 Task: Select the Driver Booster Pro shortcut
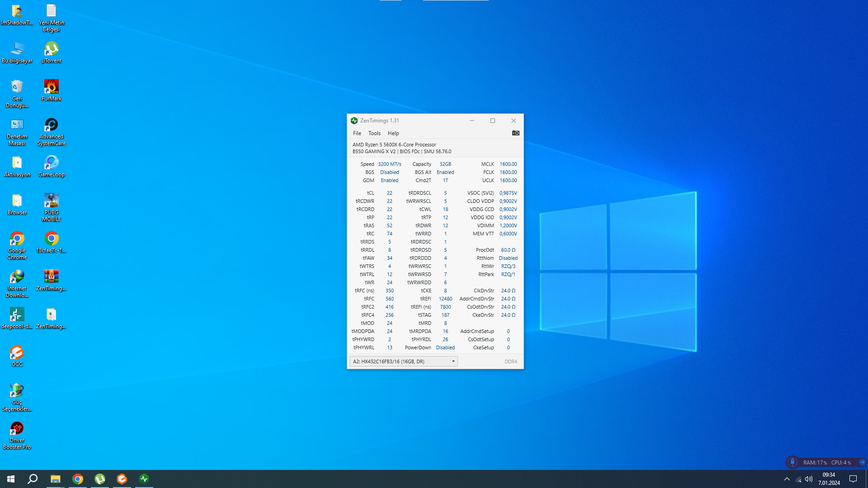[17, 436]
